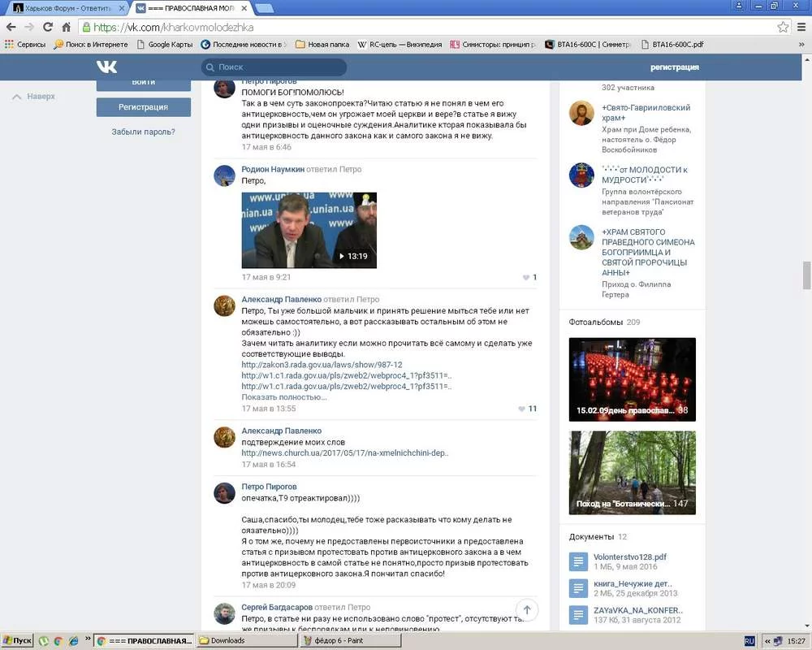
Task: Open Родион Наумкин avatar
Action: (225, 175)
